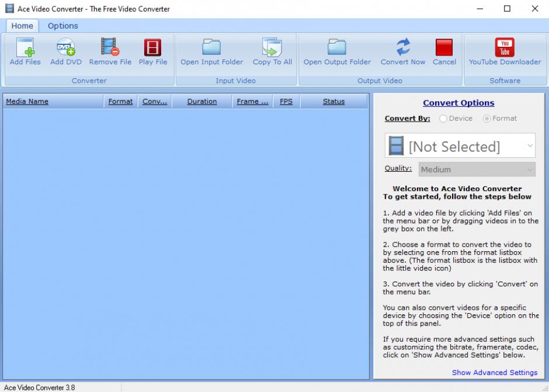The height and width of the screenshot is (392, 549).
Task: Click the Convert By: label
Action: pyautogui.click(x=408, y=119)
